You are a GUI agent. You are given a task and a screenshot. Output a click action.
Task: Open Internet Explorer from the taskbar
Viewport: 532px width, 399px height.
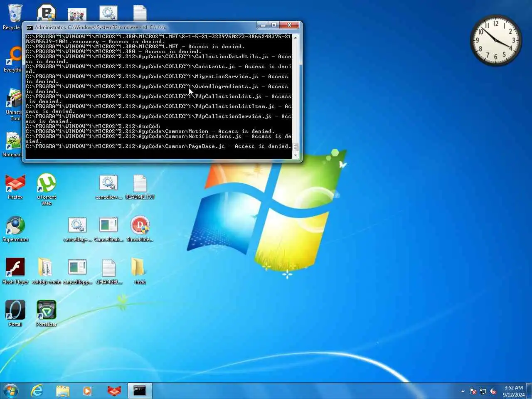pos(37,391)
